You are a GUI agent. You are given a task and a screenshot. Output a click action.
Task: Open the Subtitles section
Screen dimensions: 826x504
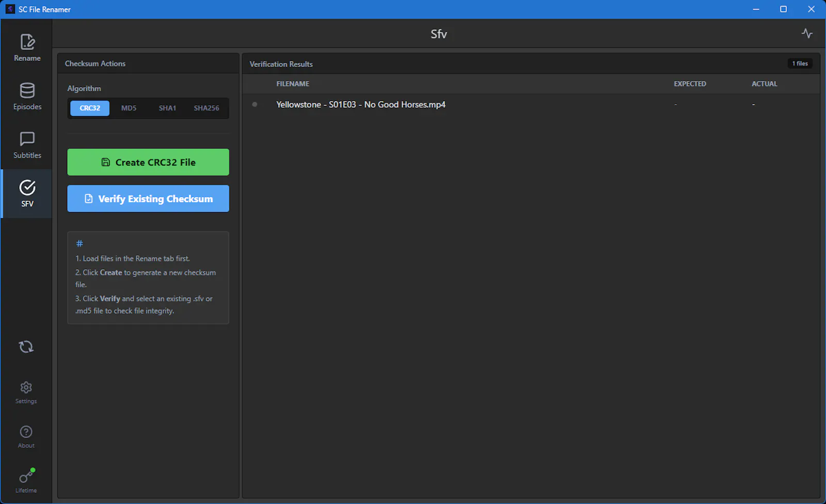coord(27,145)
